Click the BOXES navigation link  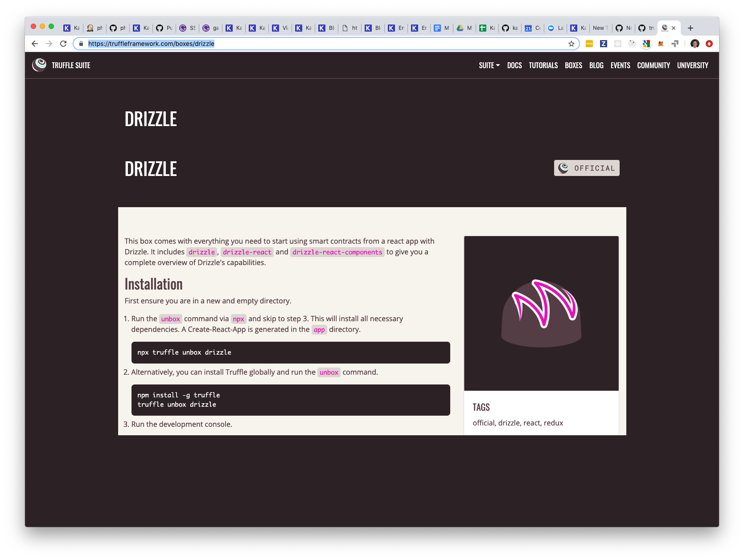pyautogui.click(x=573, y=65)
